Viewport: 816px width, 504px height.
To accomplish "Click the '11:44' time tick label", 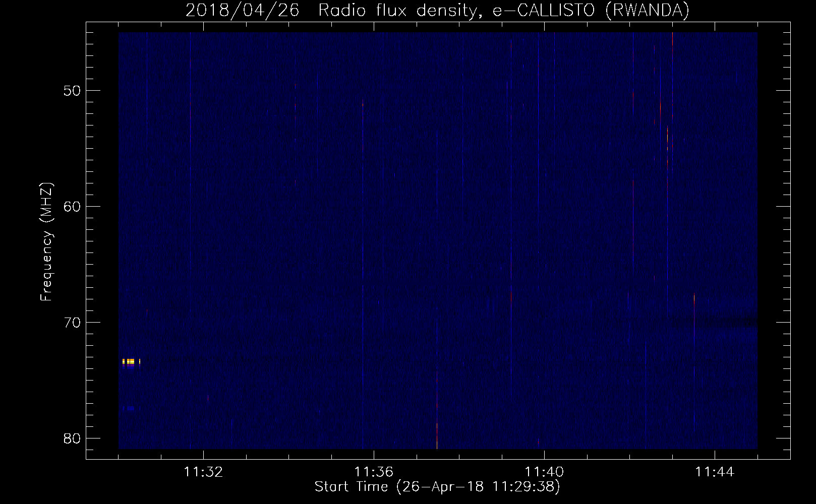I will [x=715, y=472].
